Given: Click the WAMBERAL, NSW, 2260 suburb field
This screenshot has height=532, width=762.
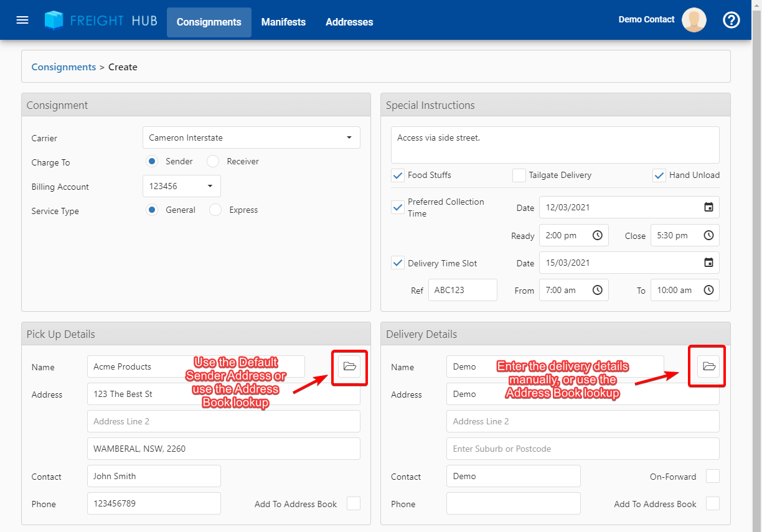Looking at the screenshot, I should point(223,449).
